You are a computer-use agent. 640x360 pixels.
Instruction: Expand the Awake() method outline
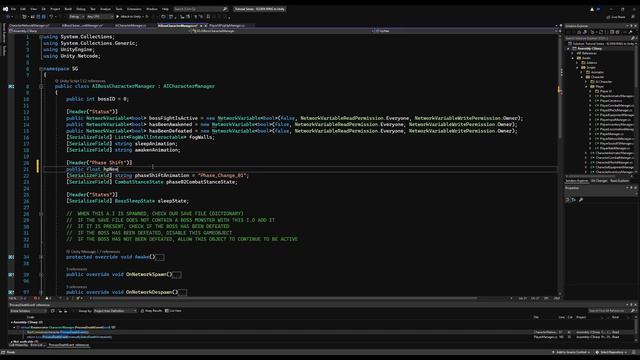coord(41,257)
